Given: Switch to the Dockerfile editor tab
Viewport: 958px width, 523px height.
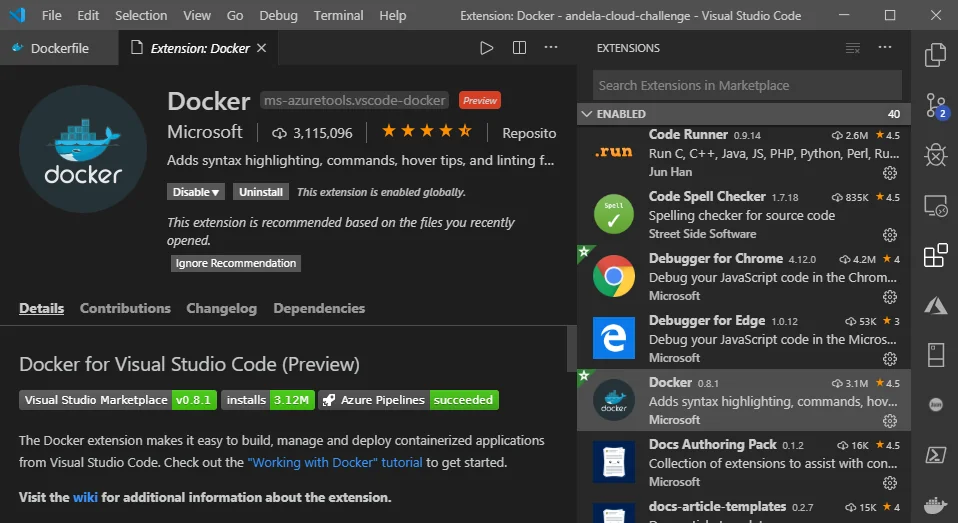Looking at the screenshot, I should click(x=59, y=48).
